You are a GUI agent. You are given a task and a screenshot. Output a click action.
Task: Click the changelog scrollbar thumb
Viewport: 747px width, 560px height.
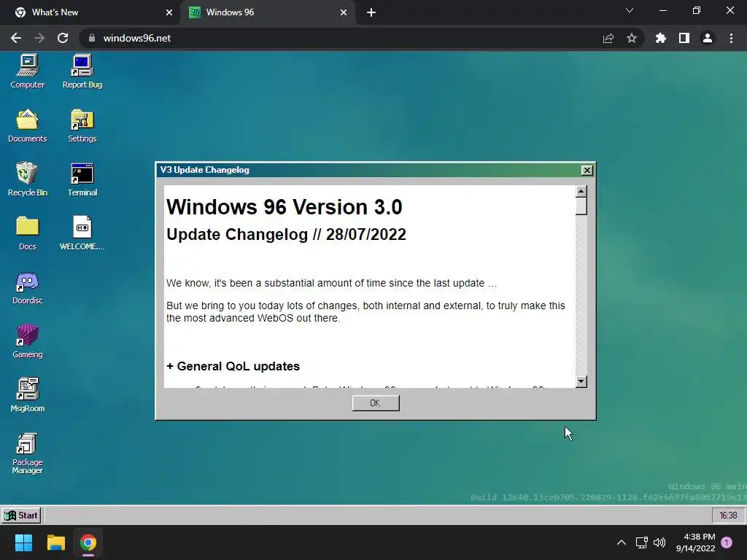coord(581,206)
